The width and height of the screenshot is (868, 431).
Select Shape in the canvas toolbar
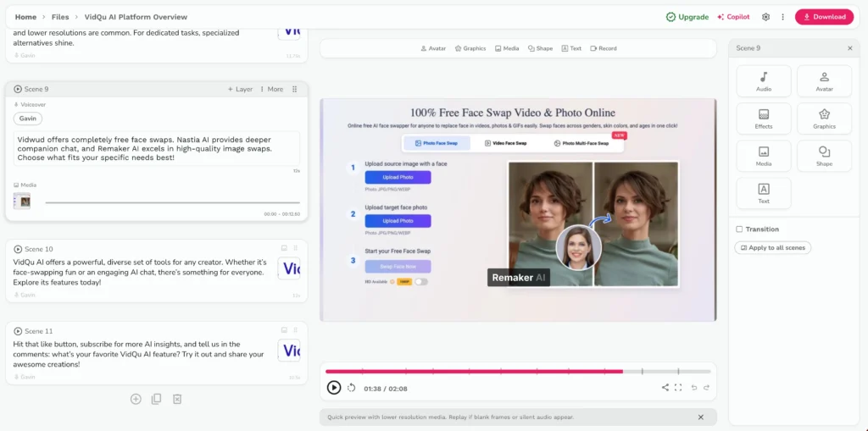point(540,48)
